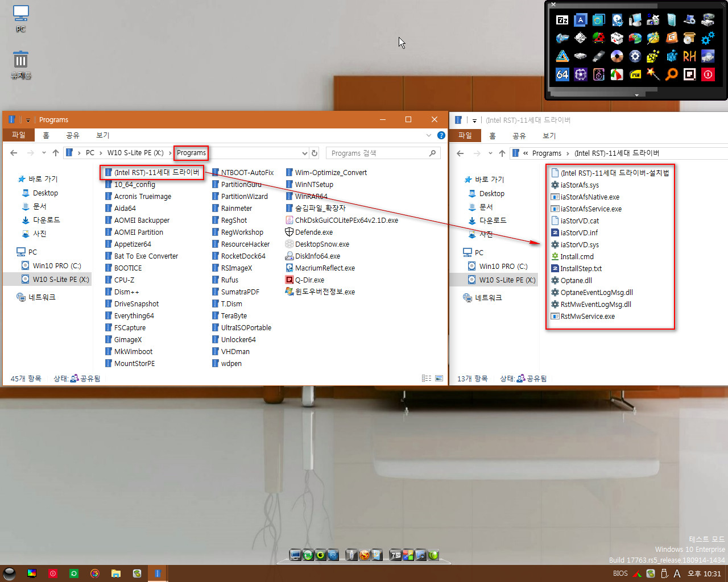
Task: Open the colorful triangle icon in launcher
Action: tap(562, 56)
